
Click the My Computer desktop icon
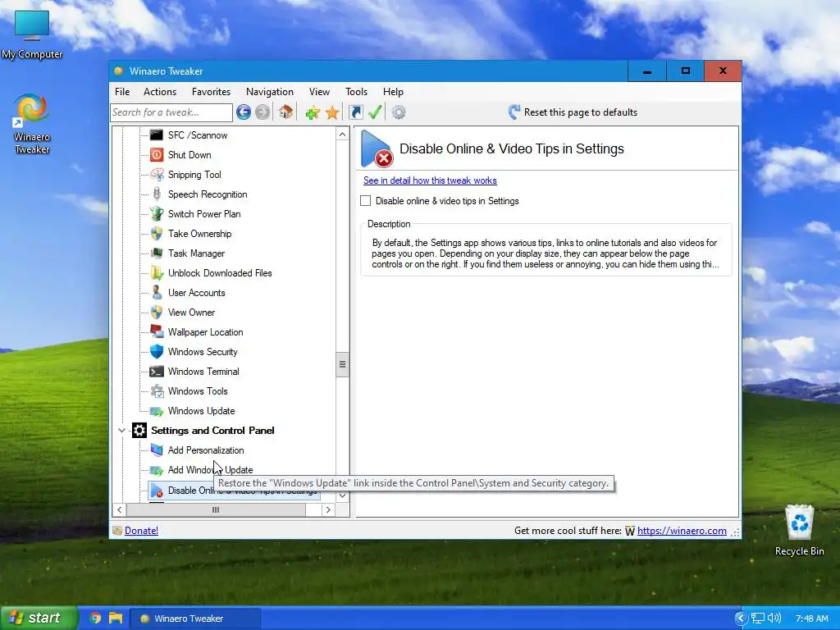coord(32,34)
